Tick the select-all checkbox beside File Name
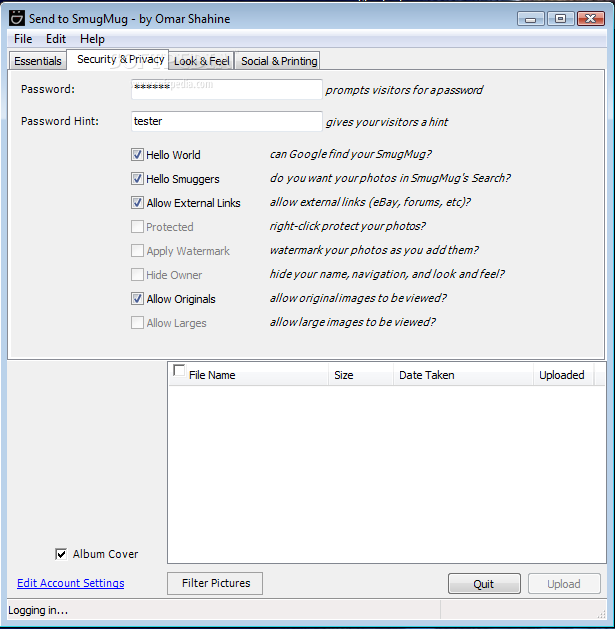Screen dimensions: 615x629 pyautogui.click(x=179, y=370)
